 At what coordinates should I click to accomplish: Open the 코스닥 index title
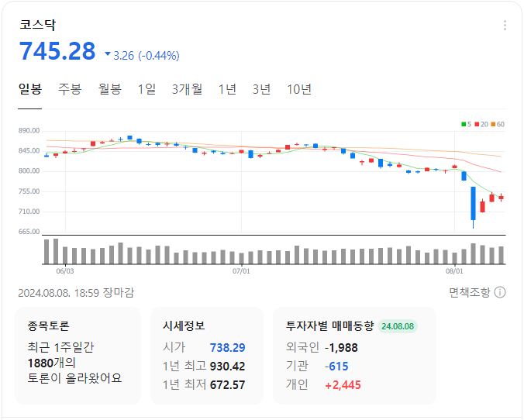38,25
